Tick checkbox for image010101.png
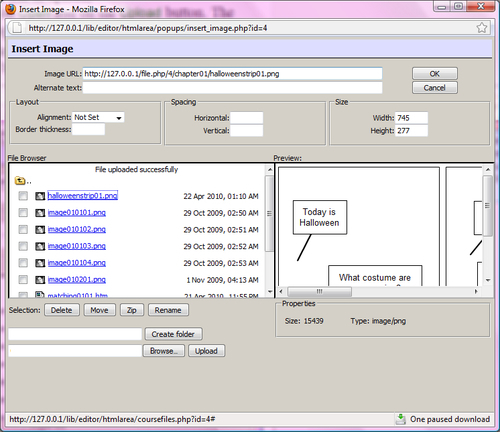 (x=23, y=212)
